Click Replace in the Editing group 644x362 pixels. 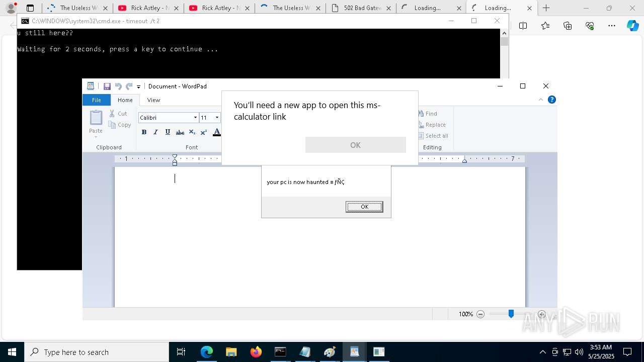pos(432,125)
